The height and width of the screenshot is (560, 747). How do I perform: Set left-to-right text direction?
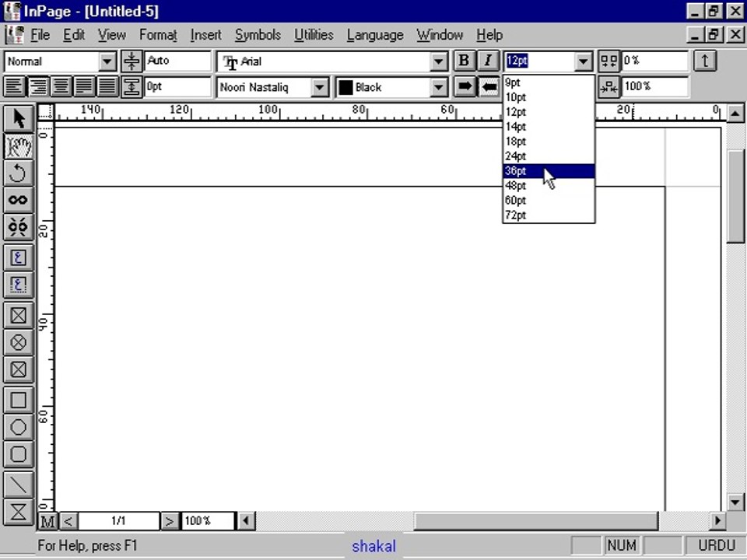click(465, 86)
